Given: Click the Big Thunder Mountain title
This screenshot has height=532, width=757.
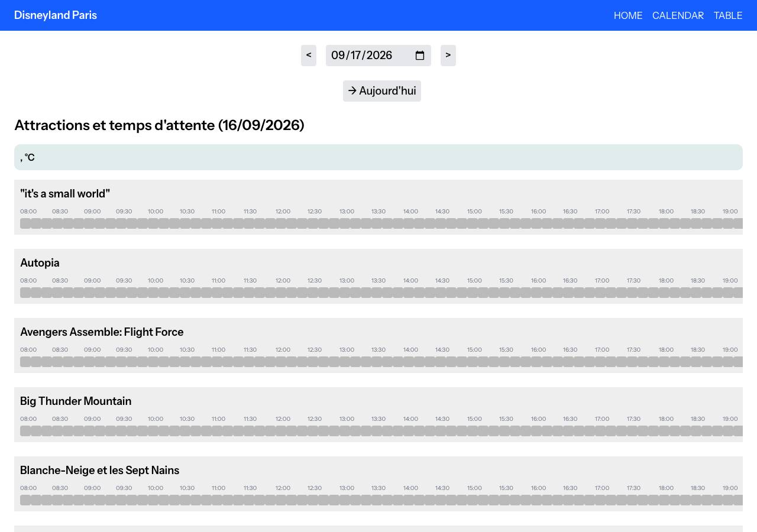Looking at the screenshot, I should point(76,401).
